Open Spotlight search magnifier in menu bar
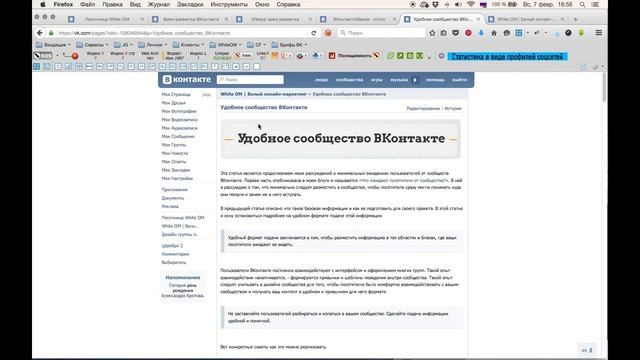The width and height of the screenshot is (640, 360). click(x=583, y=4)
